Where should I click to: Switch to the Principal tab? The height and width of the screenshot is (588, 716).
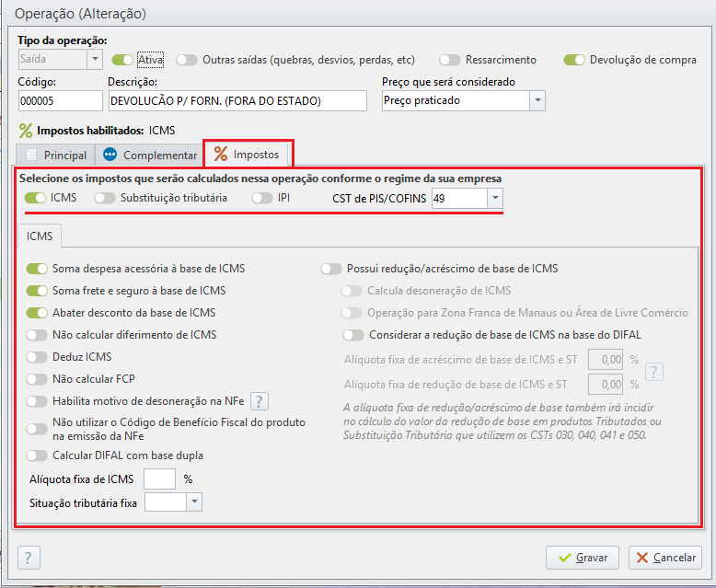(55, 156)
